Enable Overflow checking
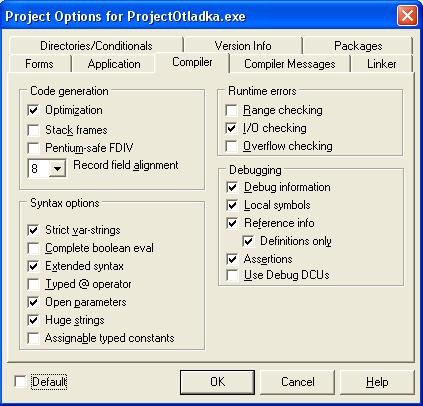The height and width of the screenshot is (406, 423). [x=231, y=146]
